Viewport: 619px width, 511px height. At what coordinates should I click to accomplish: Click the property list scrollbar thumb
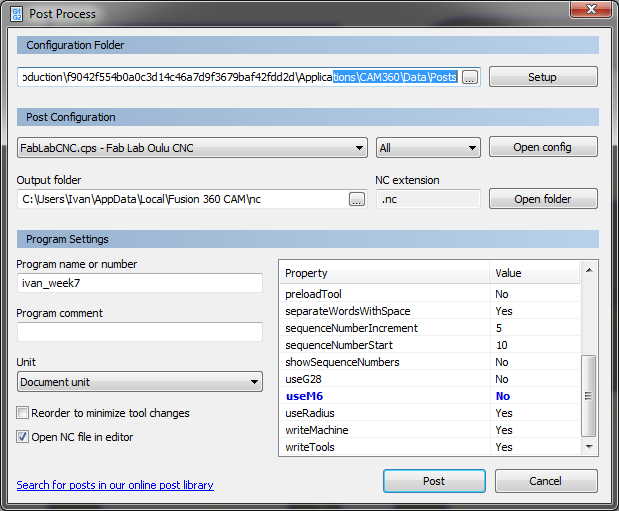tap(589, 396)
